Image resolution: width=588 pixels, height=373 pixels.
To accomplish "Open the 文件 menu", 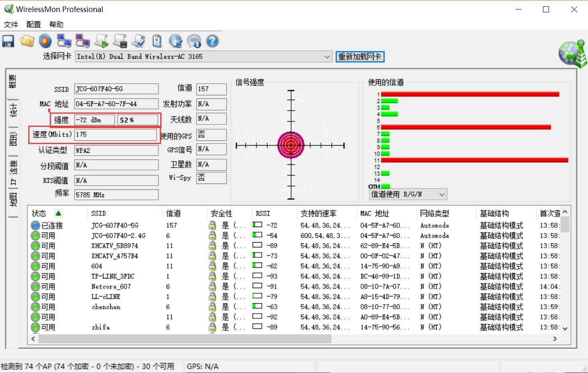I will click(x=11, y=24).
